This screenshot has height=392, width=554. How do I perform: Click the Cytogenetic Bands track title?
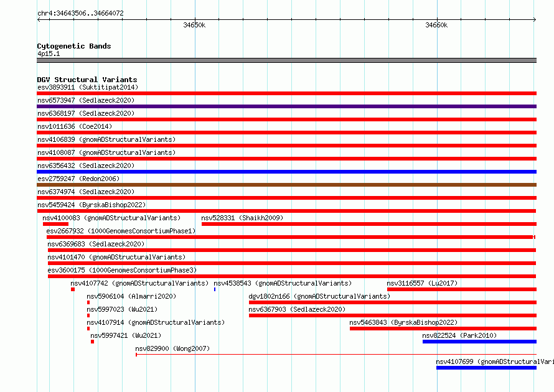click(x=74, y=46)
